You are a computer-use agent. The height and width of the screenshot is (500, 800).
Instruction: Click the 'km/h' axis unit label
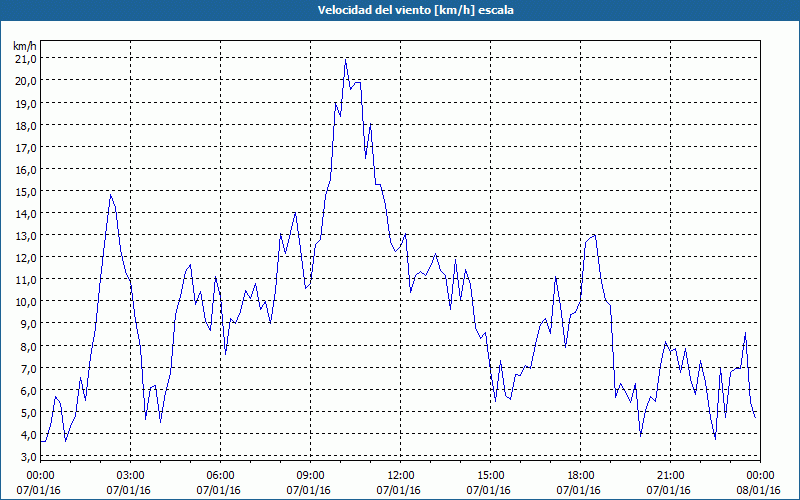25,46
